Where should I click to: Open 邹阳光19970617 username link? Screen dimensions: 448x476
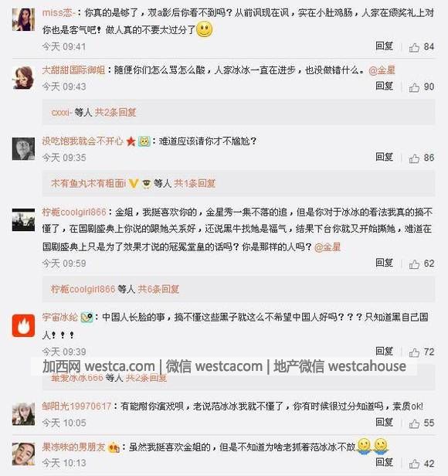[x=76, y=406]
